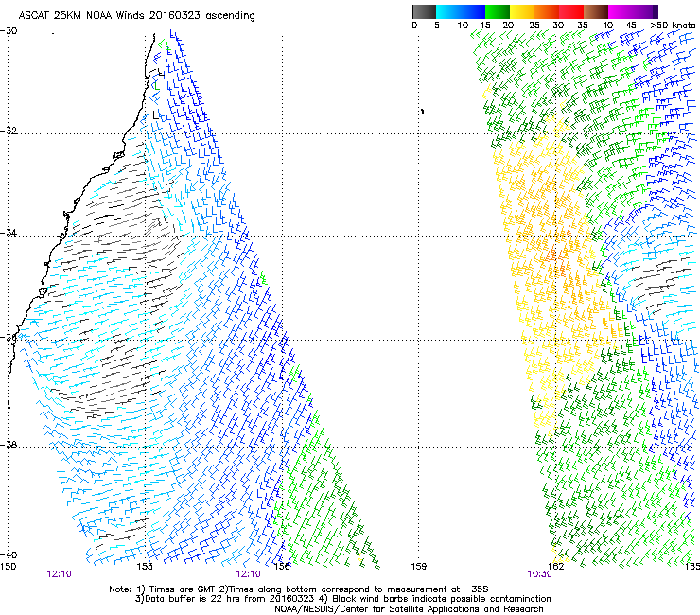Click the brown 35-40 knots color band

[x=596, y=11]
